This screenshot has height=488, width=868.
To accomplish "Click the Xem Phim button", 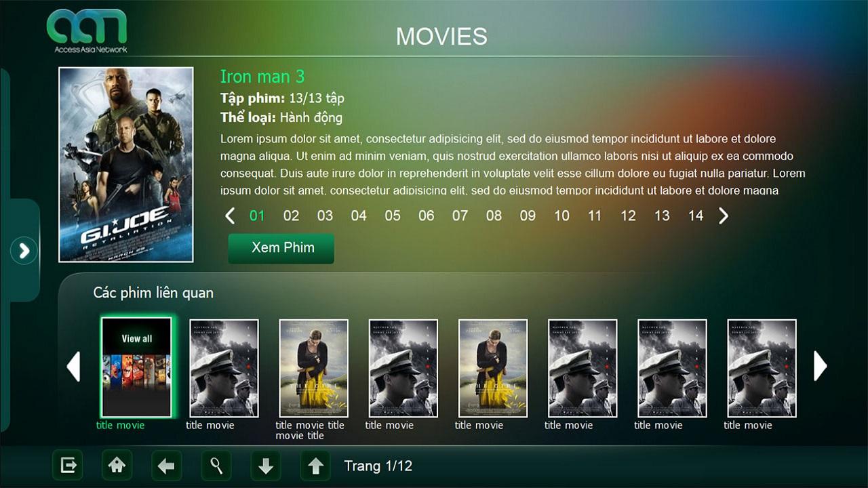I will 281,248.
